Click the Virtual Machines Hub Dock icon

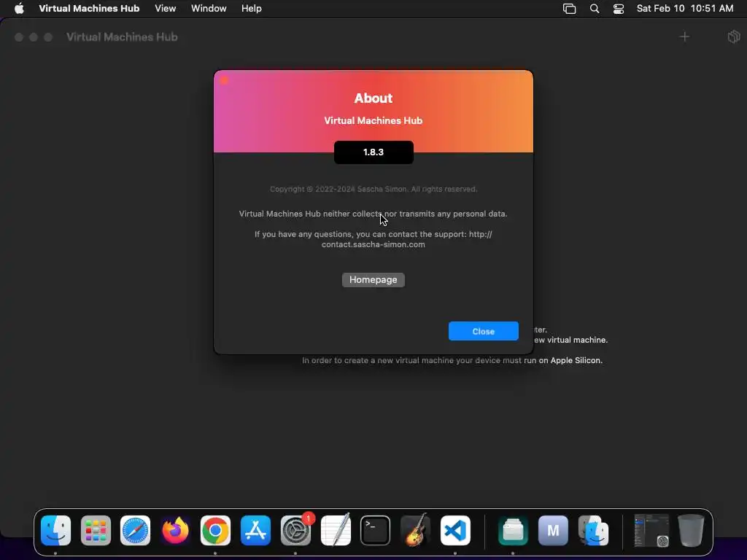click(x=513, y=531)
